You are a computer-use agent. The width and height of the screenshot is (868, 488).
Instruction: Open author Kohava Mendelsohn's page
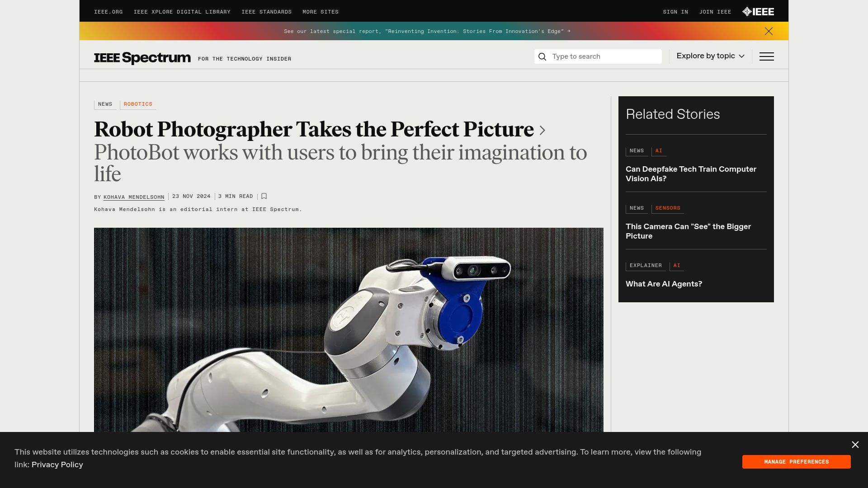(x=134, y=197)
